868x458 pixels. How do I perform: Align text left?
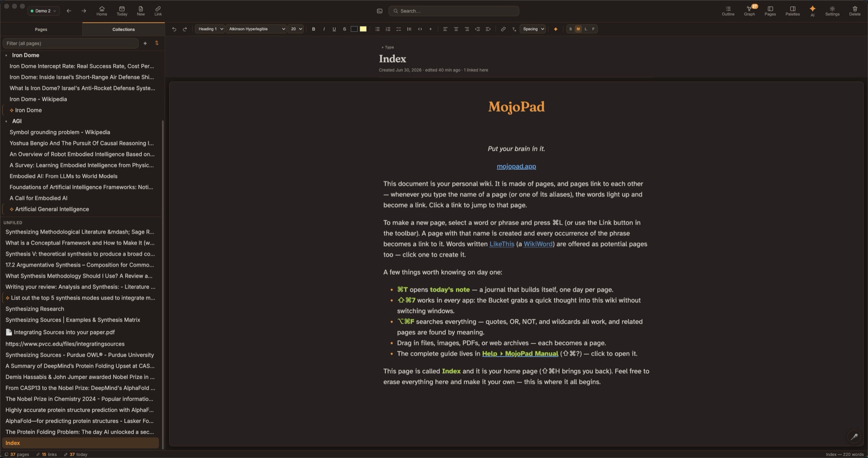click(x=445, y=29)
